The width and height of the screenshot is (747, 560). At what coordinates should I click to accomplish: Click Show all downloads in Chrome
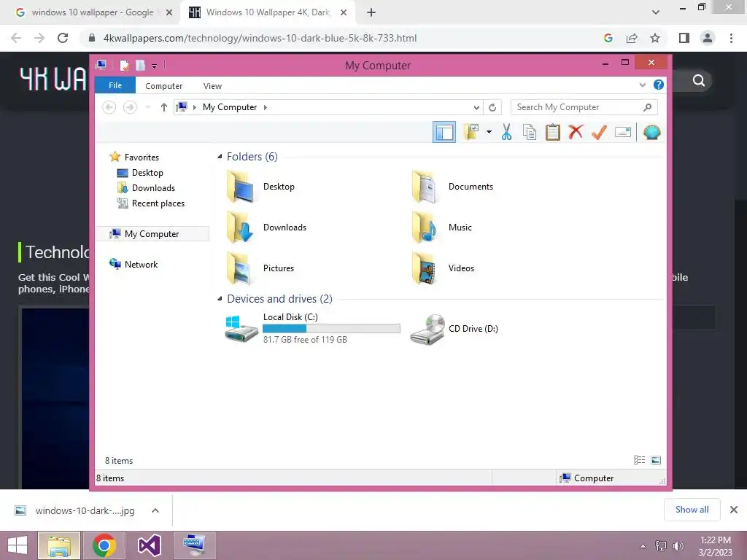pyautogui.click(x=692, y=510)
